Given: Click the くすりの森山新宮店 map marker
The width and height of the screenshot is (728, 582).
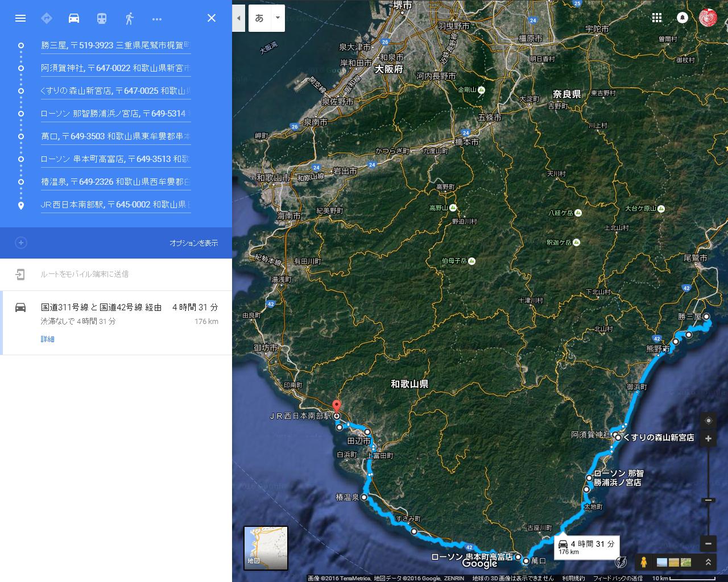Looking at the screenshot, I should pyautogui.click(x=618, y=438).
